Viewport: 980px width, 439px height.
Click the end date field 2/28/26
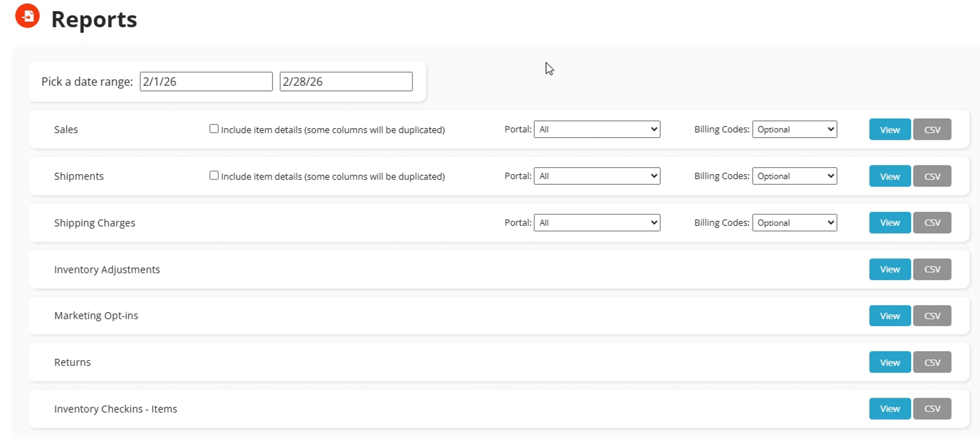(346, 81)
